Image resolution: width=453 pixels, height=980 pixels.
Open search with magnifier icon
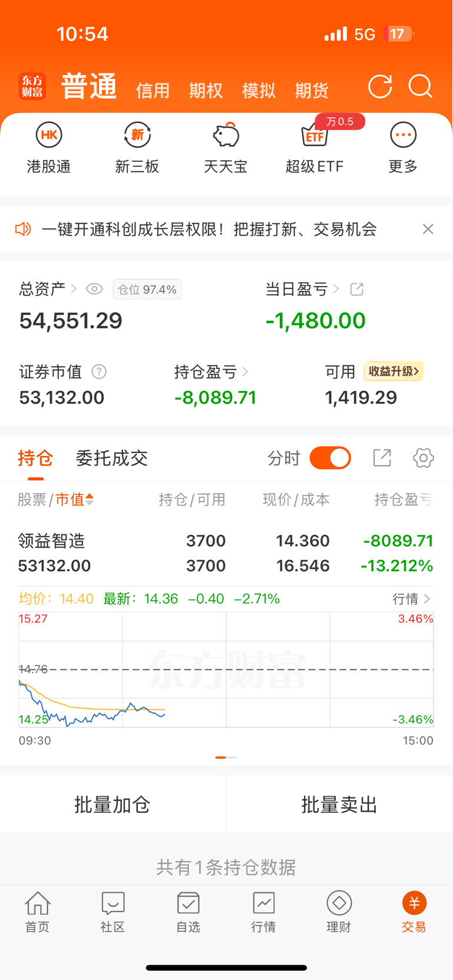[421, 87]
